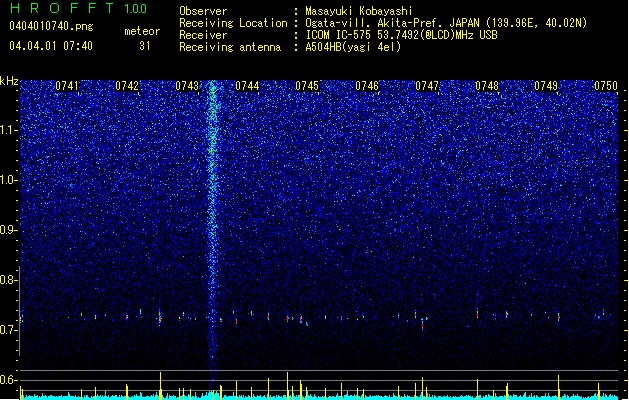
Task: Click the Receiving antenna label
Action: tap(230, 47)
